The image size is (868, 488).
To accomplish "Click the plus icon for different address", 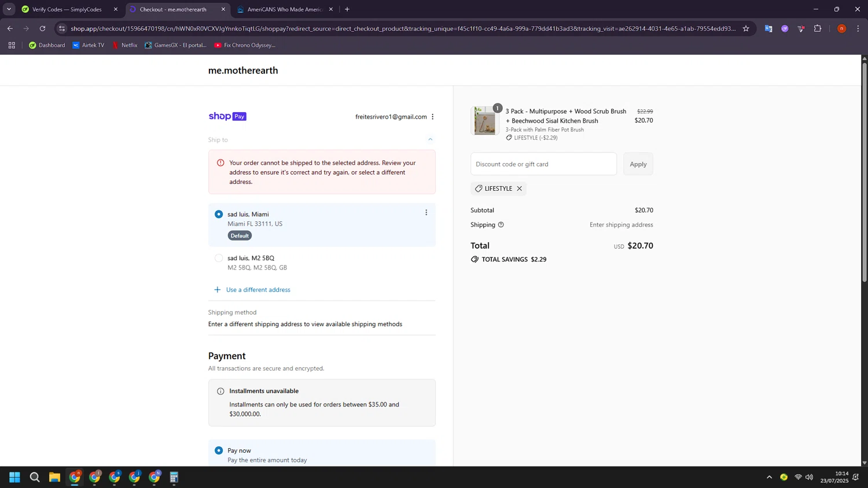I will click(218, 290).
